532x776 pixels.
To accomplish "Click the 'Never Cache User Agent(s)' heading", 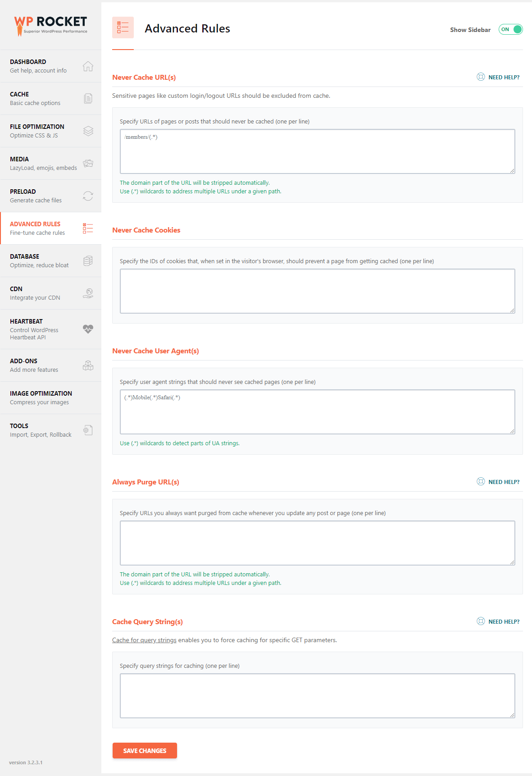I will coord(155,351).
